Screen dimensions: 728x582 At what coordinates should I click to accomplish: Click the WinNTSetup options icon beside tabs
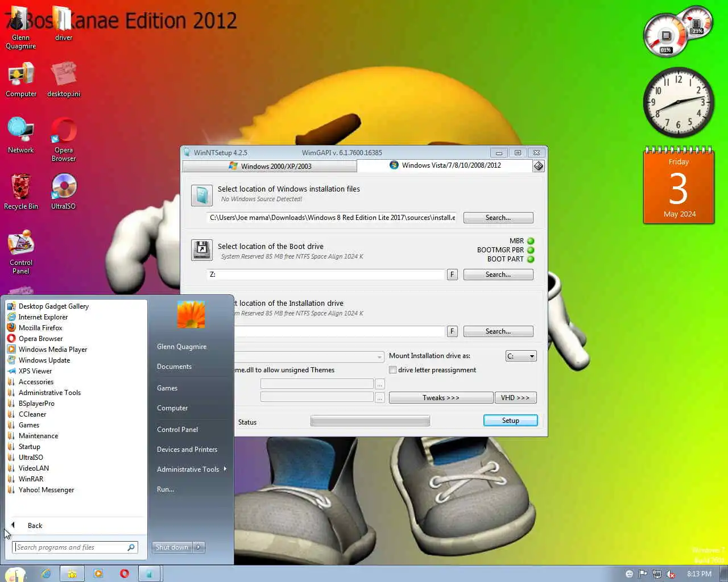538,166
